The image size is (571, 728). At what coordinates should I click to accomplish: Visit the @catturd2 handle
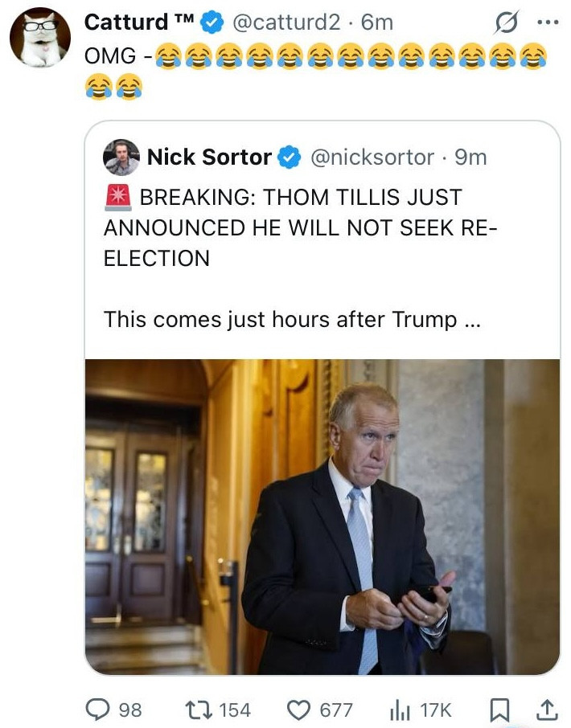coord(285,22)
